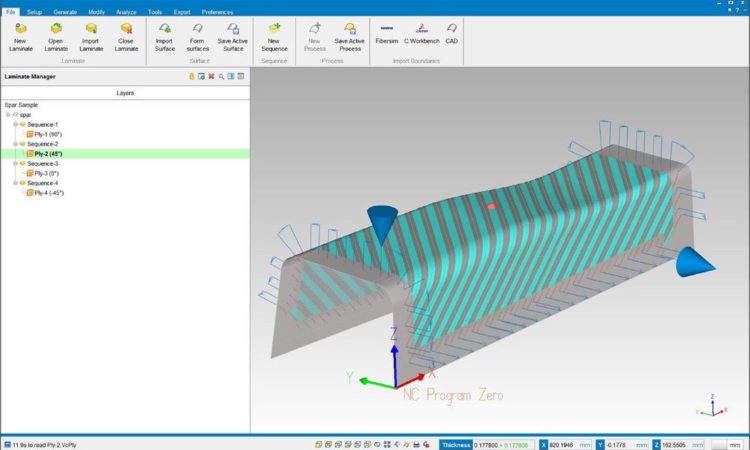Click the Import Laminate icon
Viewport: 750px width, 450px height.
tap(91, 29)
